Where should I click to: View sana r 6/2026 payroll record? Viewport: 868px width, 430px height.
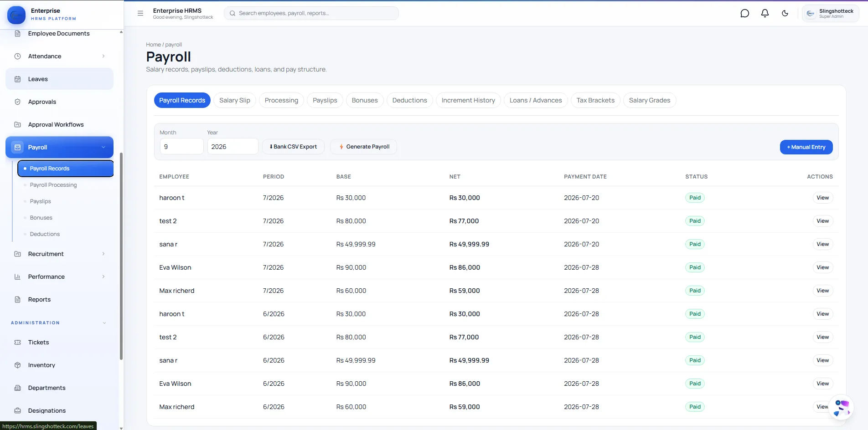point(823,360)
